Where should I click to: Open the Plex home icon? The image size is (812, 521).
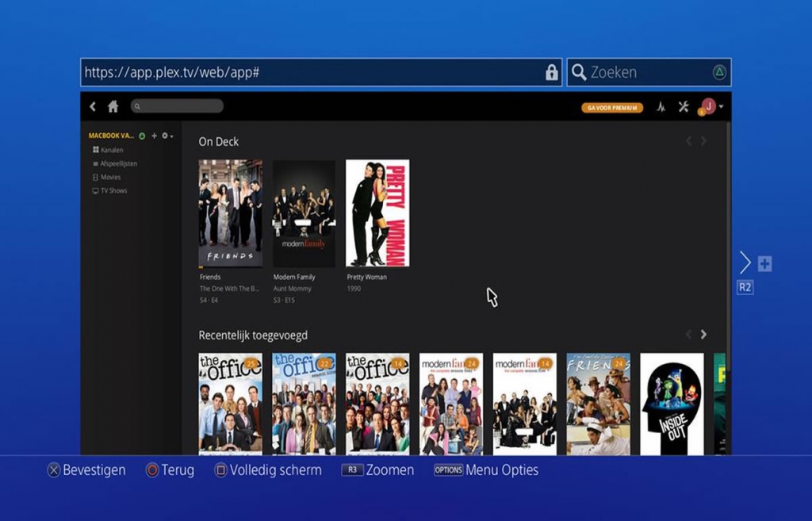pos(113,107)
